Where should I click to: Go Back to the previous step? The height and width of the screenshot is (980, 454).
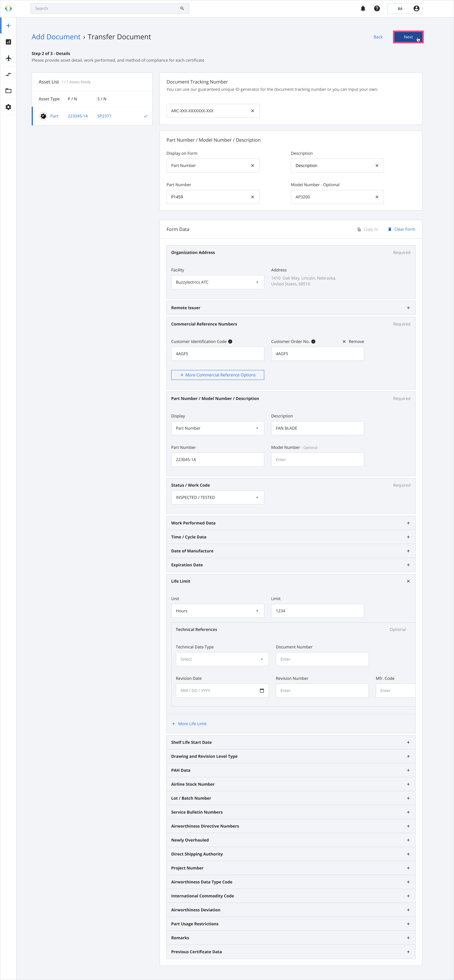[x=378, y=37]
